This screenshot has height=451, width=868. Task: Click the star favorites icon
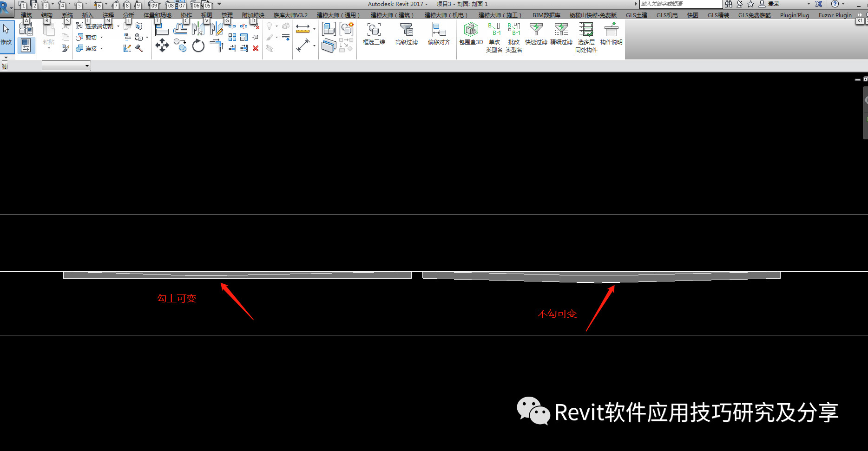[750, 4]
